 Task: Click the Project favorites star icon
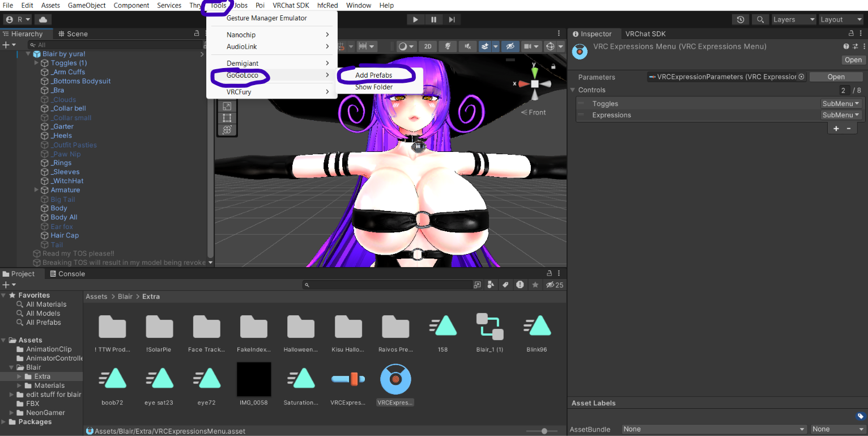pyautogui.click(x=535, y=285)
